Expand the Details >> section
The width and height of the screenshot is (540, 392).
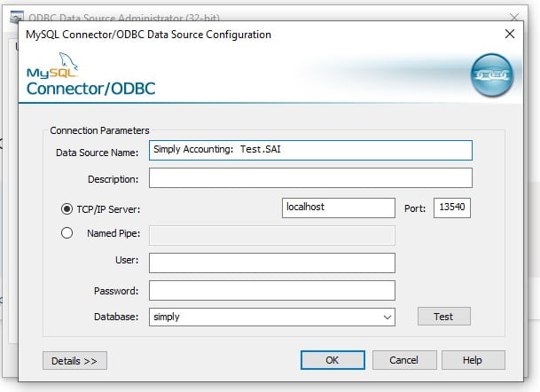click(75, 360)
